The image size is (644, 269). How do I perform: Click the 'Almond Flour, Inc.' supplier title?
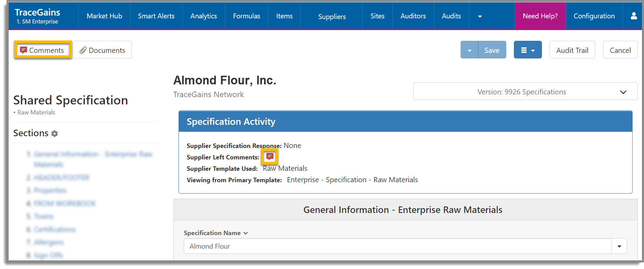[x=225, y=80]
